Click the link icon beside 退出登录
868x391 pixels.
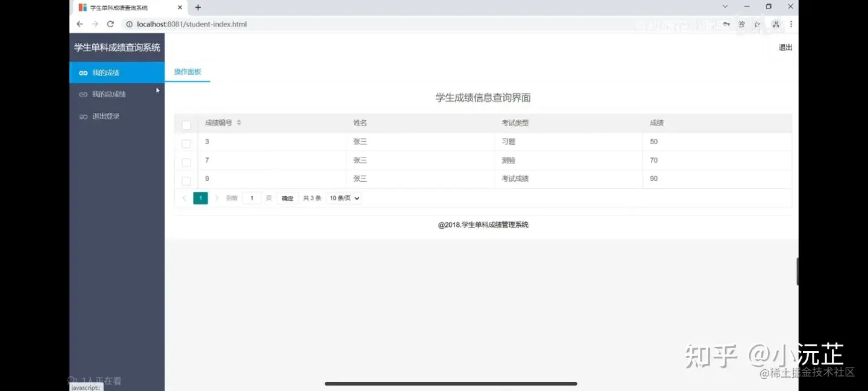click(x=83, y=116)
